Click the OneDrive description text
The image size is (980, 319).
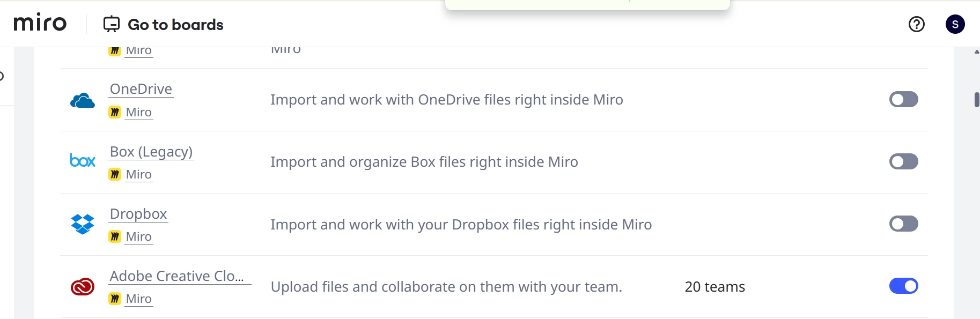click(447, 100)
